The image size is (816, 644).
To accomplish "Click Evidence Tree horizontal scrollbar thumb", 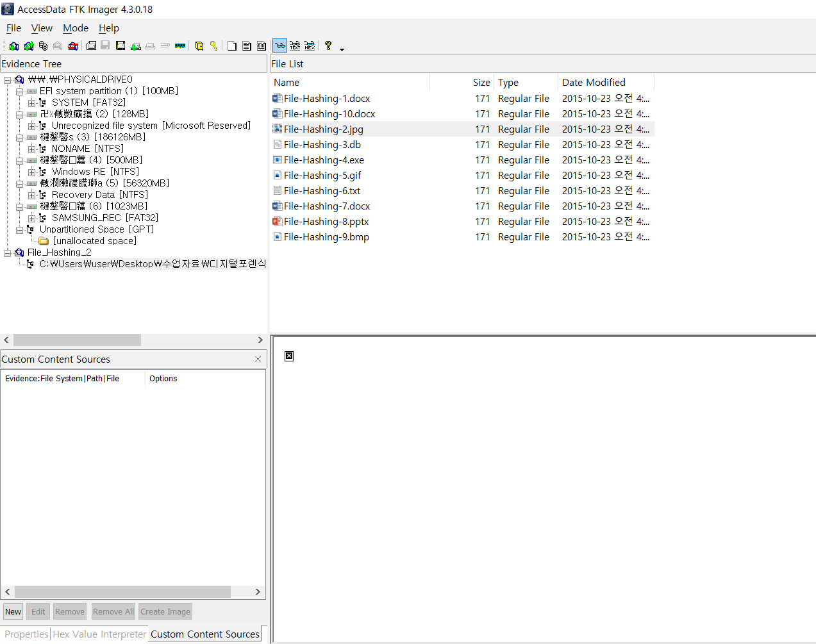I will pos(77,340).
